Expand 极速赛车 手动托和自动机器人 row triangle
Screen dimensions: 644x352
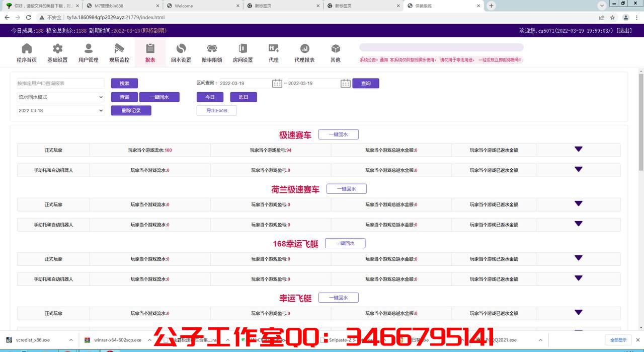(x=579, y=169)
